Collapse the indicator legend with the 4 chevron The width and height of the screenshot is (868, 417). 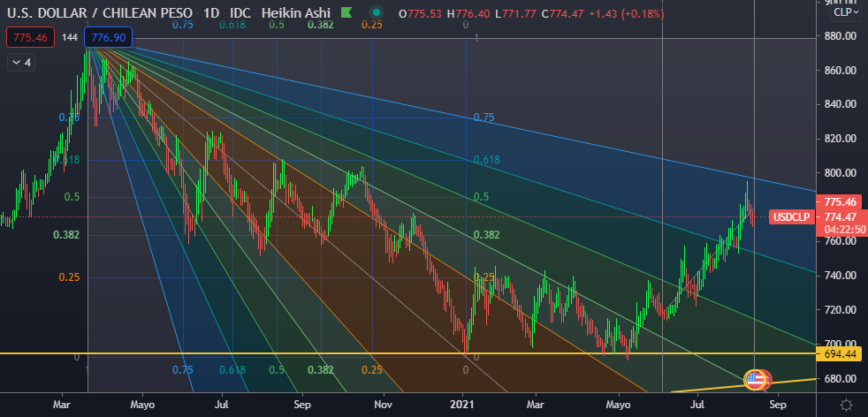[x=21, y=63]
